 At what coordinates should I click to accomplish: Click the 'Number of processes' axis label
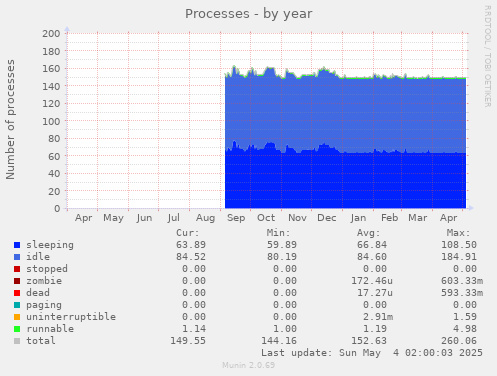pyautogui.click(x=10, y=120)
